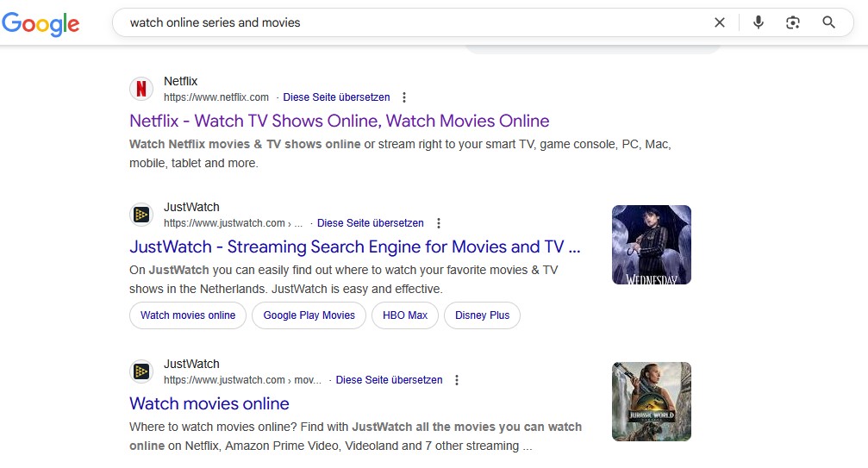Start voice search with microphone icon
868x468 pixels.
tap(758, 22)
